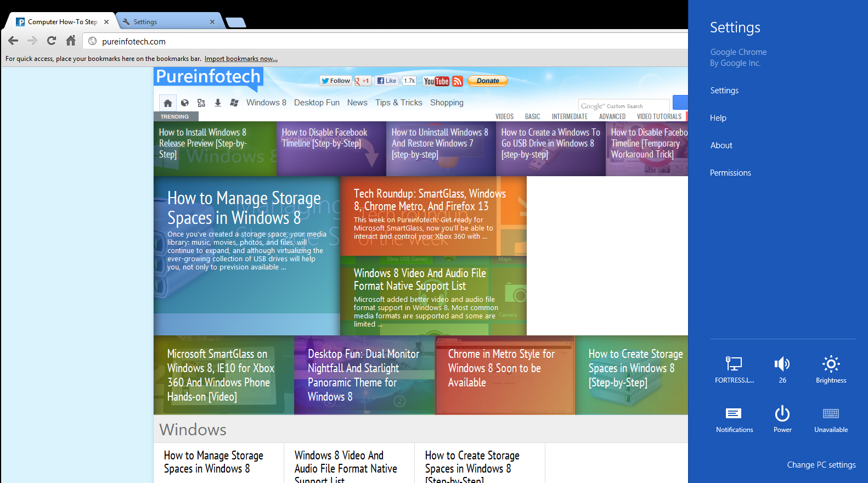
Task: Click How to Manage Storage Spaces under Windows
Action: coord(213,462)
